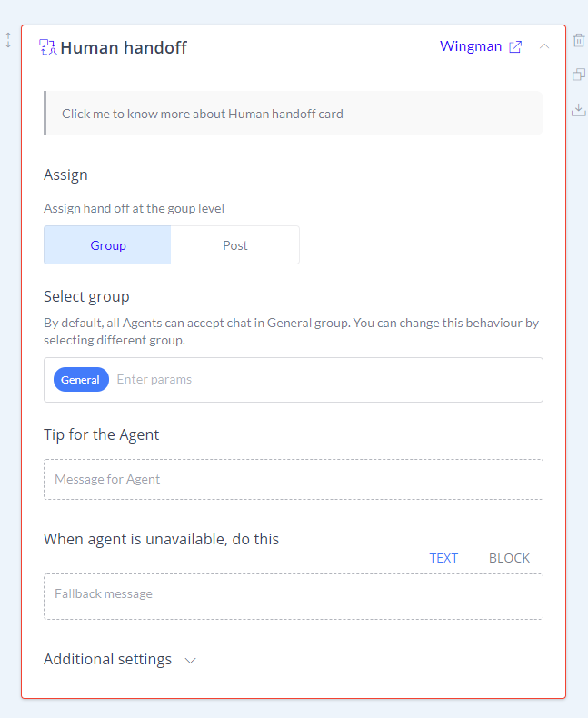Click the Wingman external link icon
This screenshot has width=588, height=718.
pos(515,46)
